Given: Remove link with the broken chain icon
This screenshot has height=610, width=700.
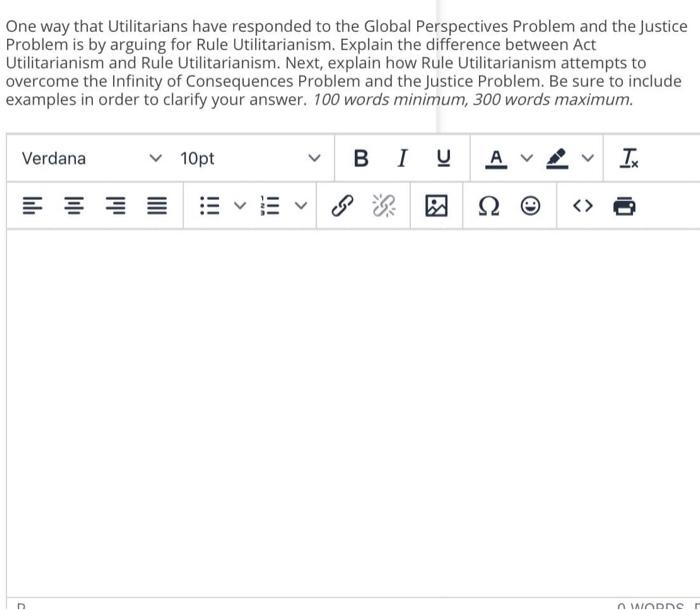Looking at the screenshot, I should (x=384, y=206).
